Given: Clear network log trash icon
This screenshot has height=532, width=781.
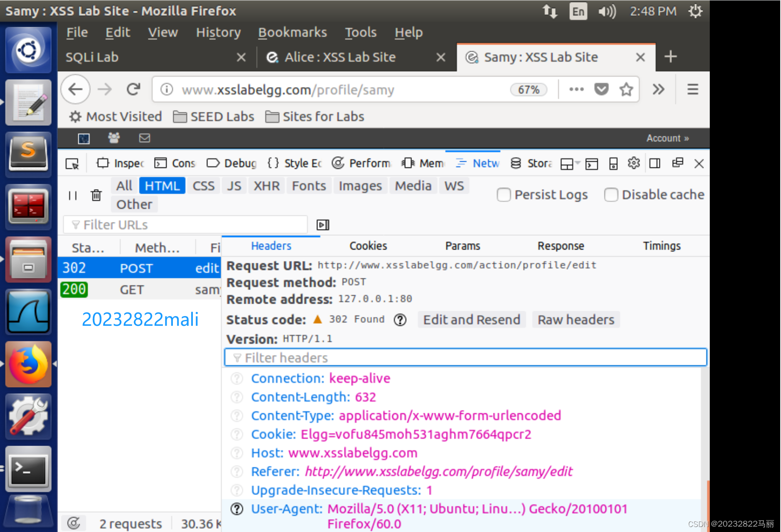Looking at the screenshot, I should [96, 195].
